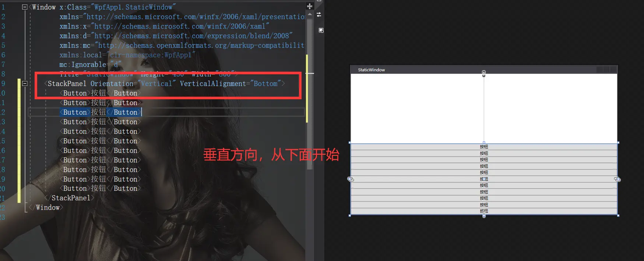Select the topmost 按钮 button in designer
644x261 pixels.
tap(484, 147)
